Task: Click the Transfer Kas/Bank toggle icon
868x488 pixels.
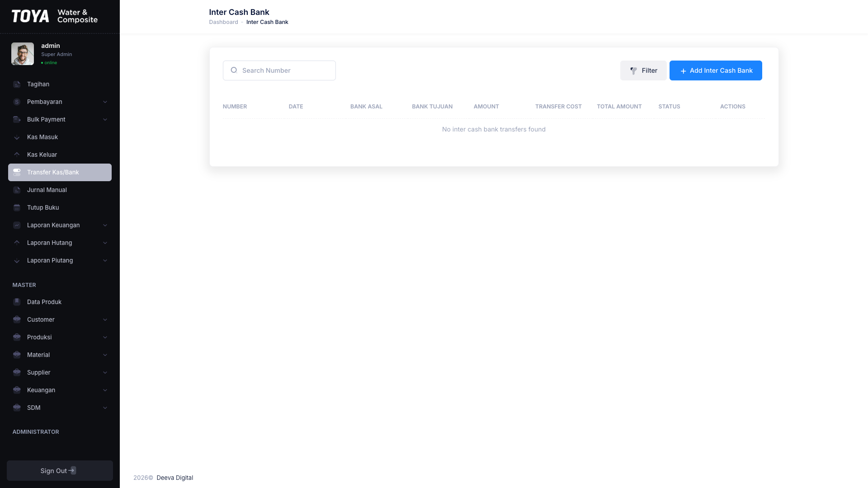Action: click(17, 173)
